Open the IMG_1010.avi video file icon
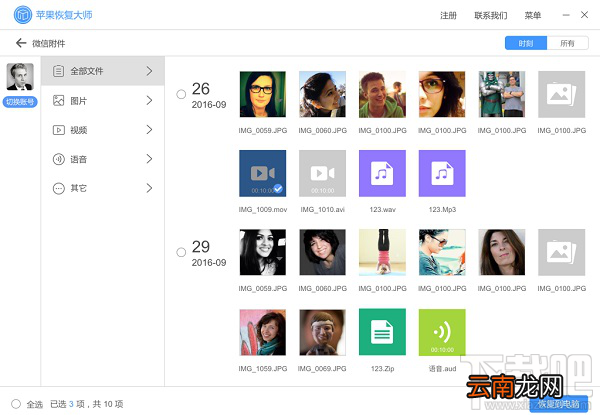 [x=322, y=173]
